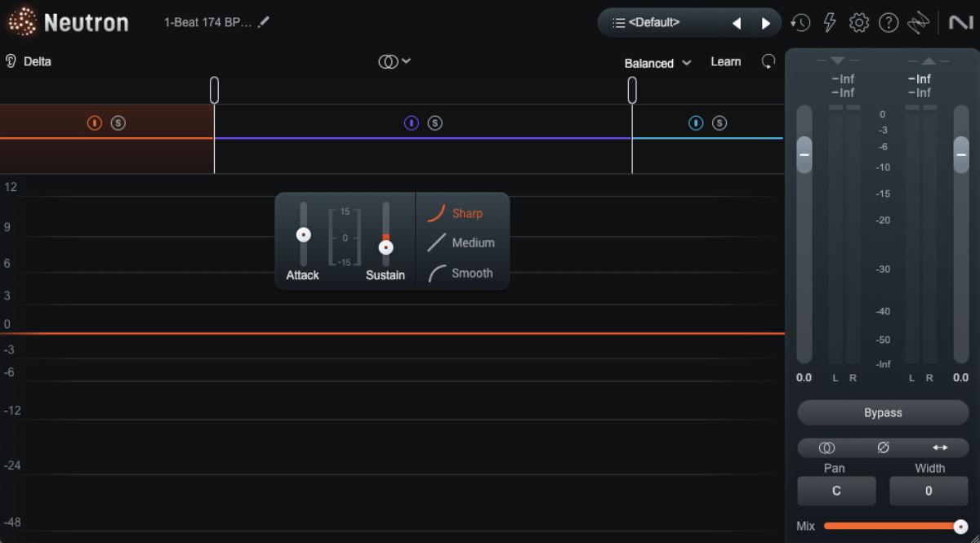
Task: Bypass the blue high band
Action: tap(696, 123)
